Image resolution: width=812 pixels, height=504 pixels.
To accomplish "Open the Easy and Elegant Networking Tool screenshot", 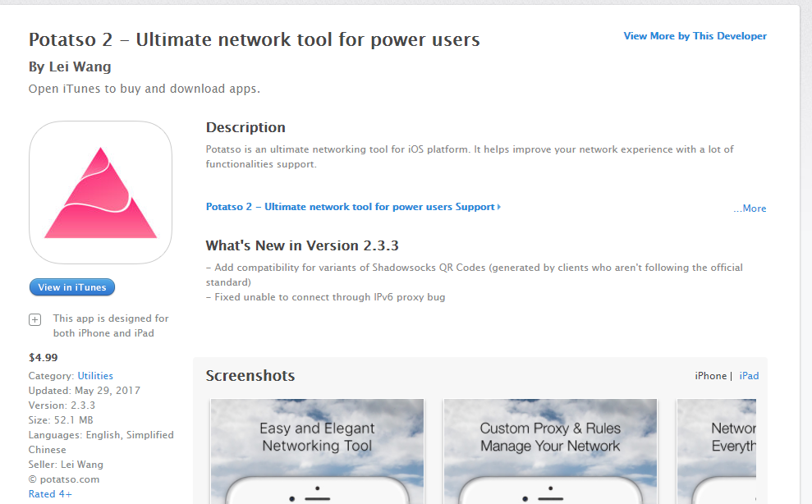I will click(317, 451).
